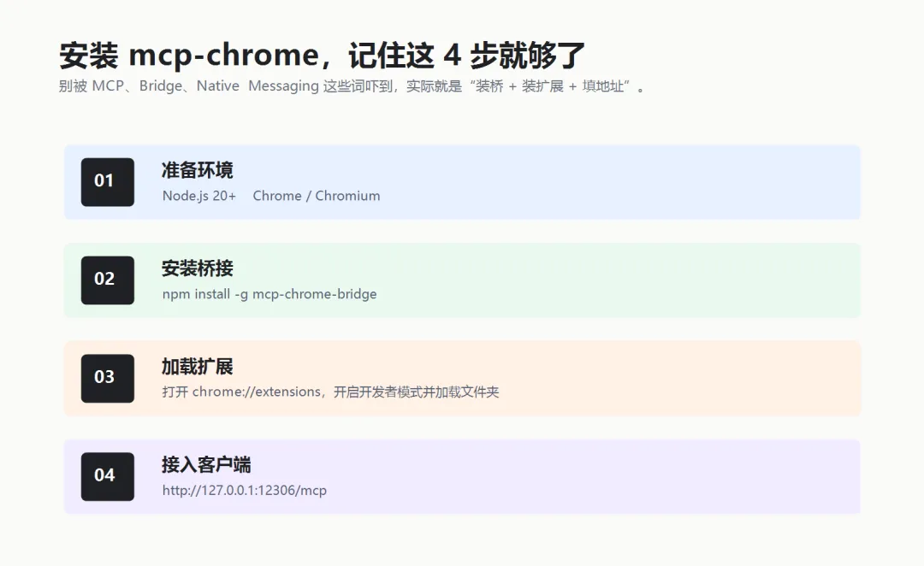Click the 03 step number badge
924x566 pixels.
(x=107, y=379)
